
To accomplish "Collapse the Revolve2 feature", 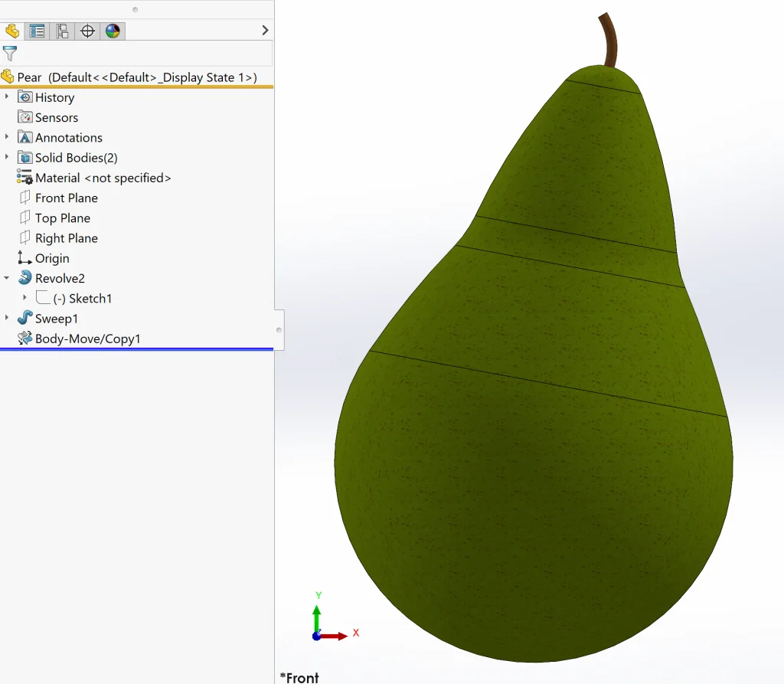I will pyautogui.click(x=7, y=278).
